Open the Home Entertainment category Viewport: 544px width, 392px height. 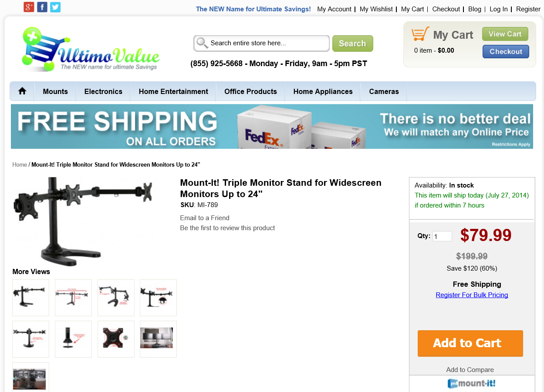[173, 91]
